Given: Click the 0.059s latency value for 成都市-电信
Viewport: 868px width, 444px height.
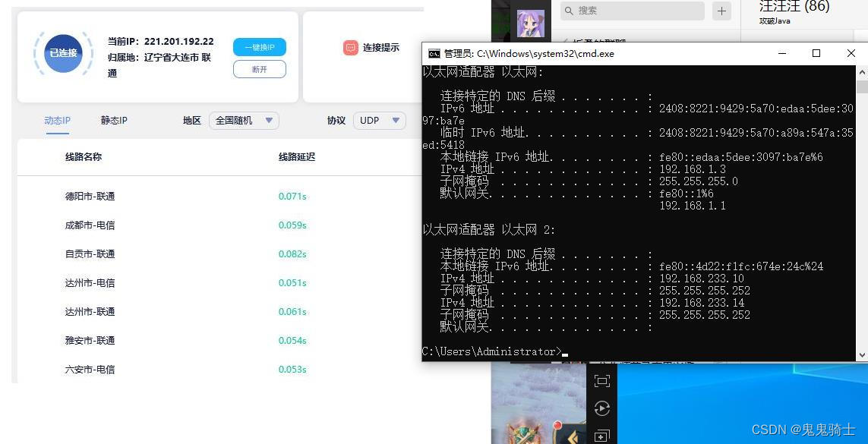Looking at the screenshot, I should coord(293,225).
